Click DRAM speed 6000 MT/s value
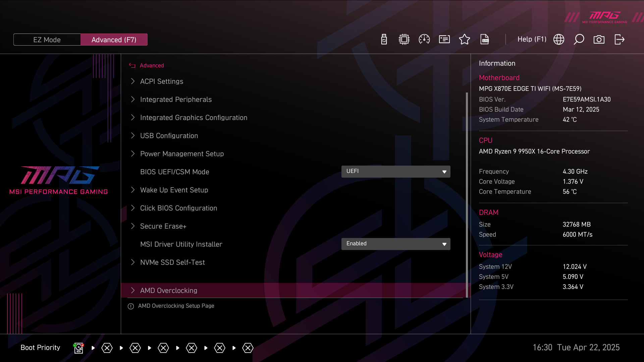The width and height of the screenshot is (644, 362). [x=577, y=235]
